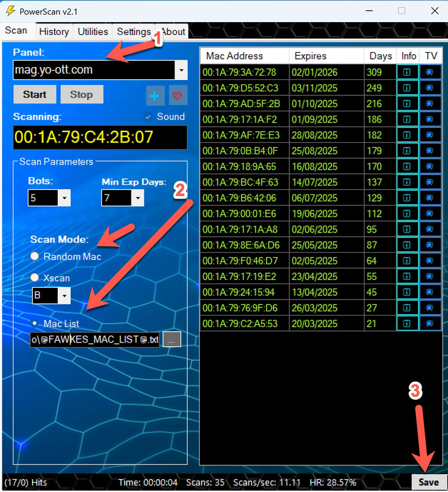Open TV for MAC 00:1A:79:00:01:E6
The height and width of the screenshot is (492, 448).
coord(430,213)
